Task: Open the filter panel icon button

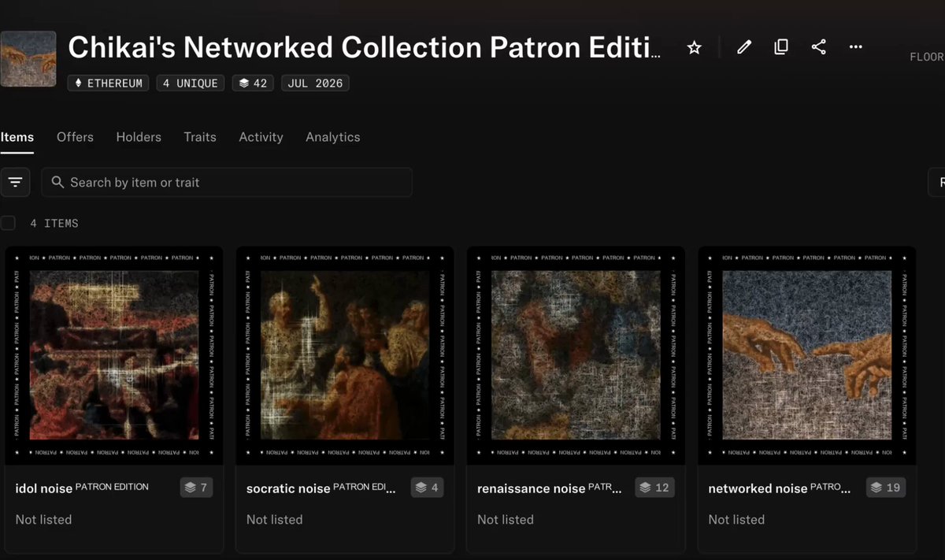Action: pyautogui.click(x=15, y=182)
